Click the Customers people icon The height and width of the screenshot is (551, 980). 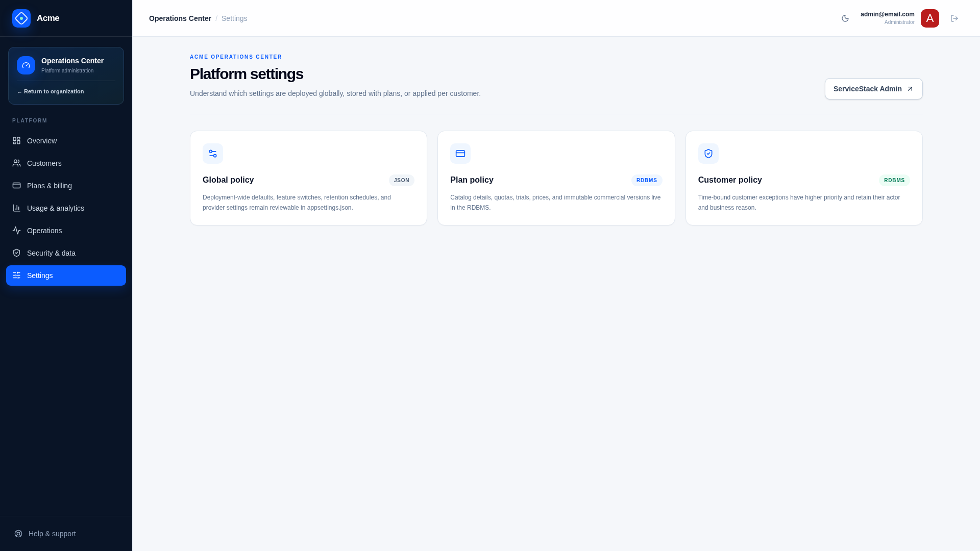(17, 163)
